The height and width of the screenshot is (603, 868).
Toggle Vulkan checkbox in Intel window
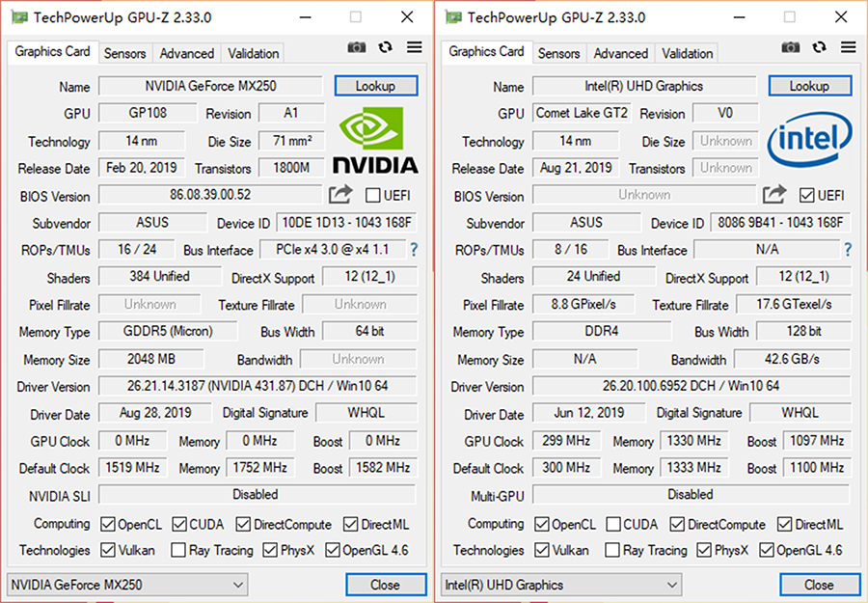542,550
